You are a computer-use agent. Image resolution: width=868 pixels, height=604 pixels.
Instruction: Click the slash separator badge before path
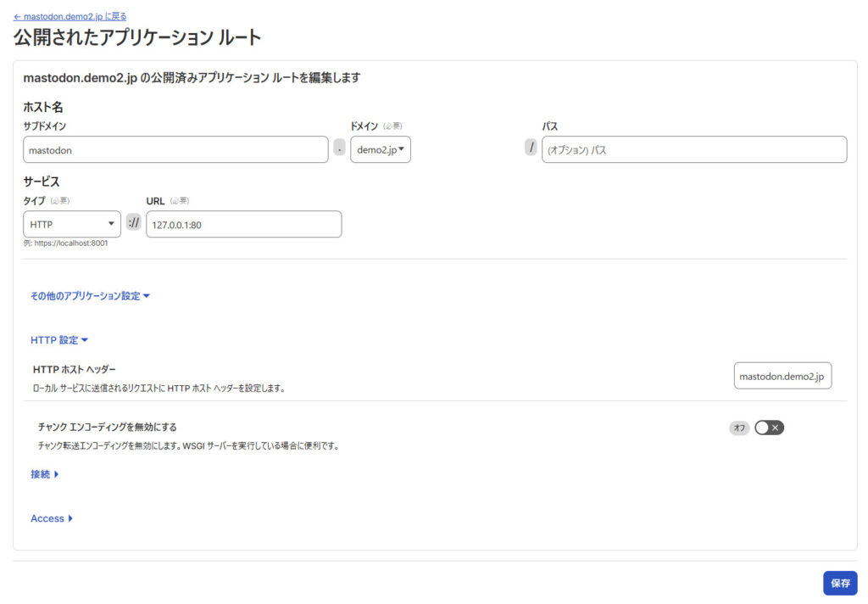click(531, 148)
